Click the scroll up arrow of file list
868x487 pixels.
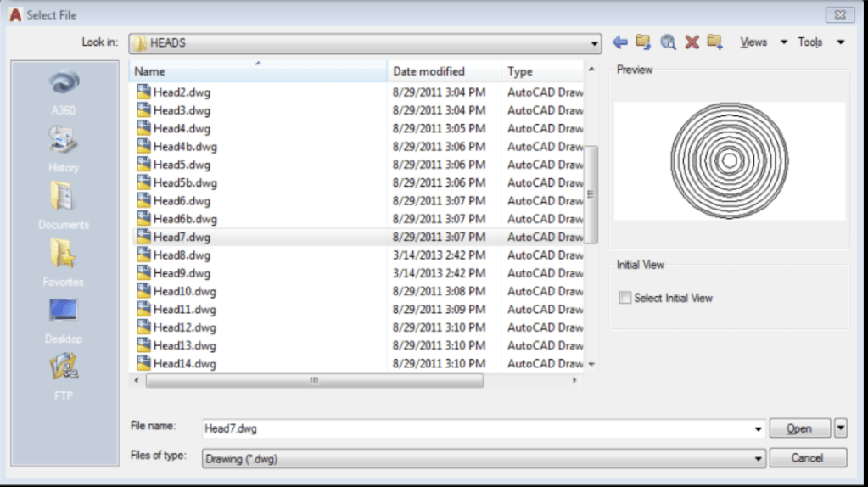(x=591, y=70)
